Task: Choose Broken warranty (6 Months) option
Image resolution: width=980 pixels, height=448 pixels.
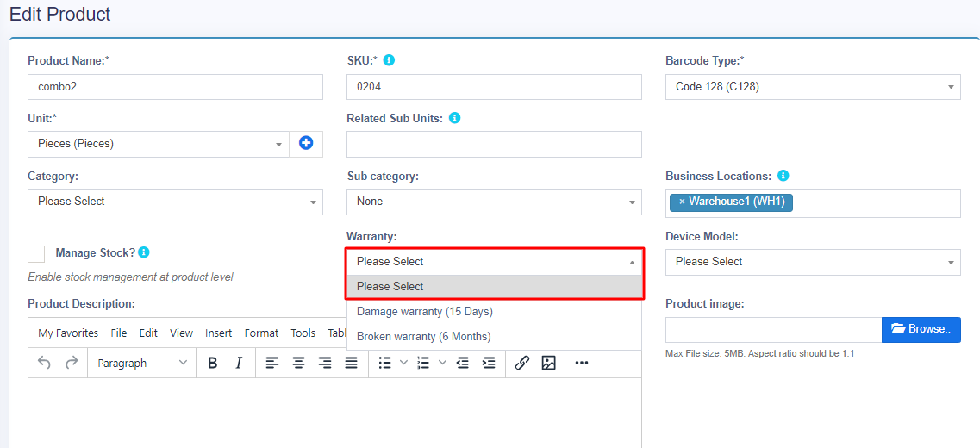Action: (424, 337)
